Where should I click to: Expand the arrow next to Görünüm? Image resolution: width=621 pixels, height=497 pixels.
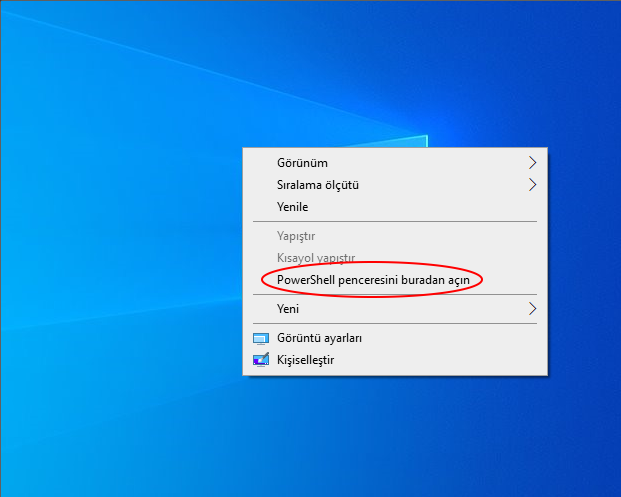coord(533,163)
